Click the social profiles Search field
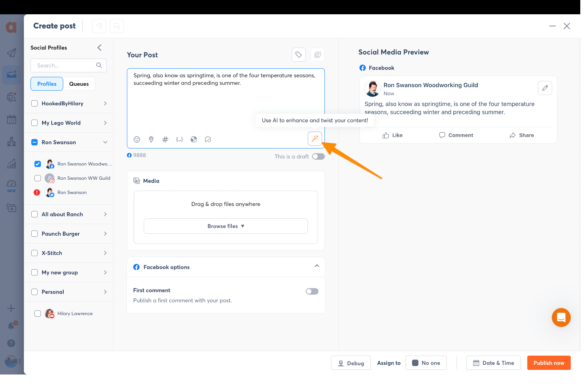Image resolution: width=588 pixels, height=388 pixels. point(68,66)
